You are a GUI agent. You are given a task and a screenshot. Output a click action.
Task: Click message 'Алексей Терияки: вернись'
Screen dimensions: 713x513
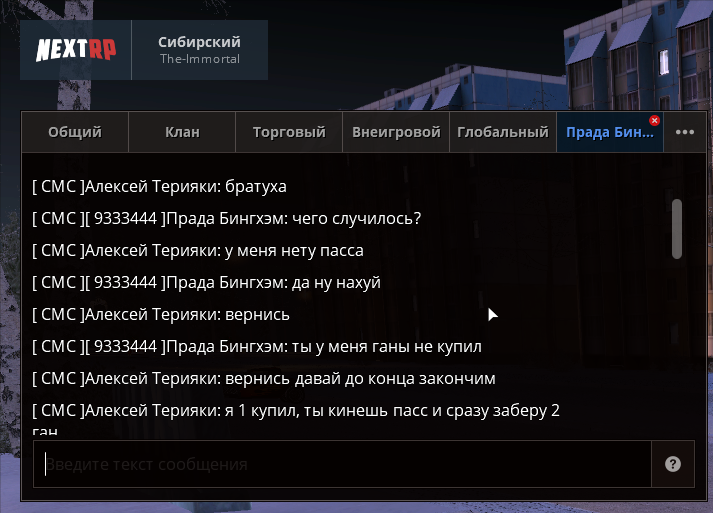click(161, 315)
